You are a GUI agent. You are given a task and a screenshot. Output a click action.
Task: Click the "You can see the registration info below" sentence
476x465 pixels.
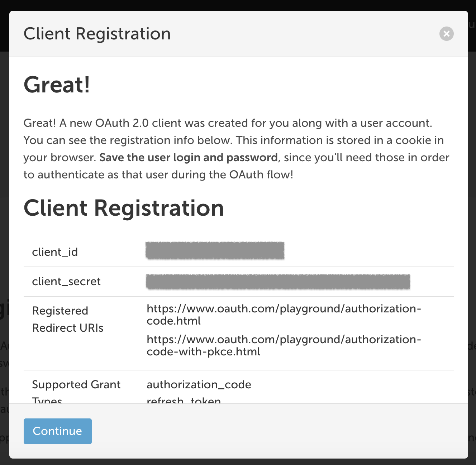pos(128,140)
